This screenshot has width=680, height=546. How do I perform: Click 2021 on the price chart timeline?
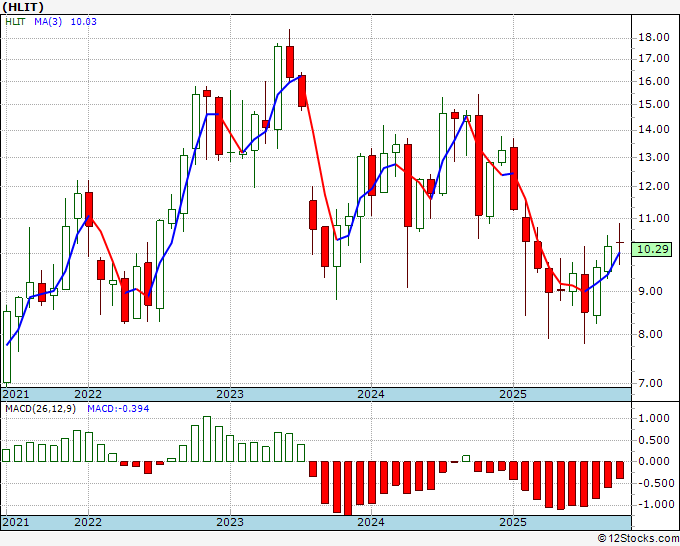click(16, 394)
